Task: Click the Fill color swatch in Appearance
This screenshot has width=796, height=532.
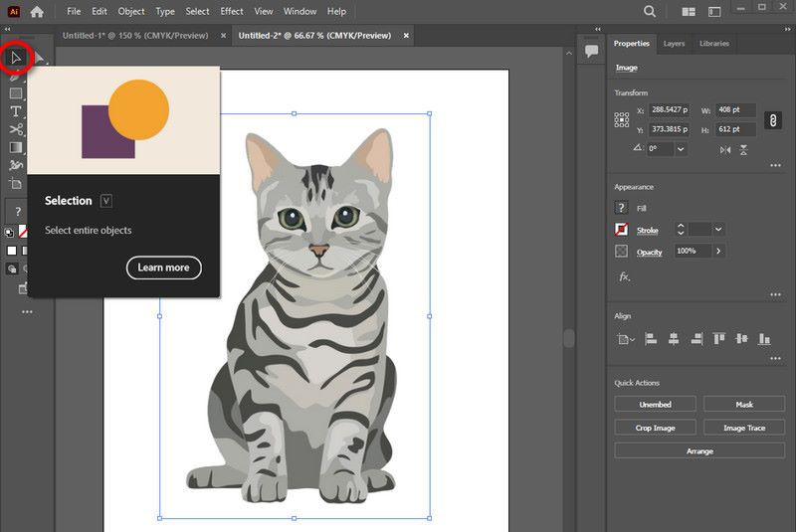Action: [621, 208]
